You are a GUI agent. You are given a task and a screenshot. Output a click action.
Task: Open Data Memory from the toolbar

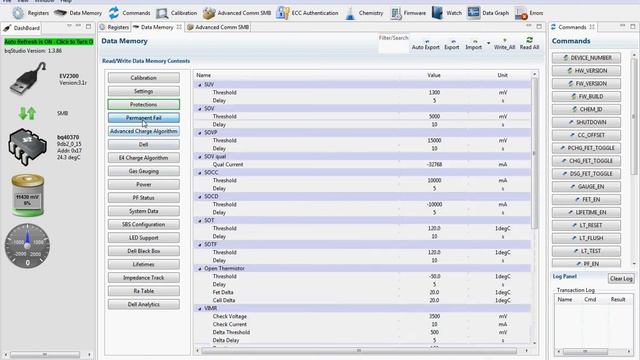[x=60, y=13]
